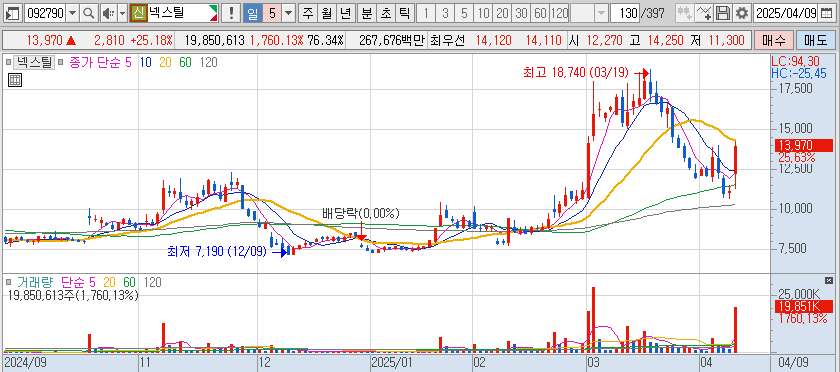This screenshot has height=372, width=840.
Task: Click the 매도 sell button
Action: click(815, 40)
